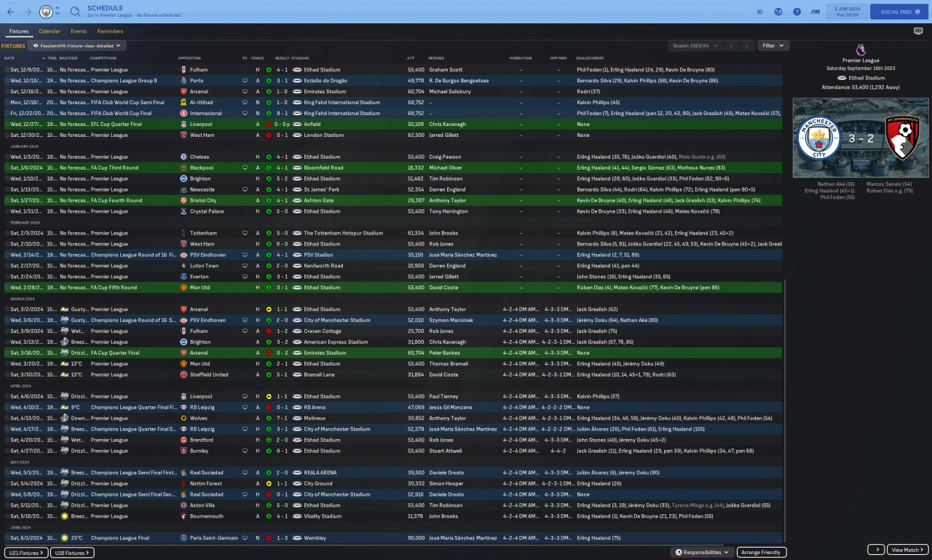Open the FM menu icon
932x560 pixels.
click(x=816, y=12)
